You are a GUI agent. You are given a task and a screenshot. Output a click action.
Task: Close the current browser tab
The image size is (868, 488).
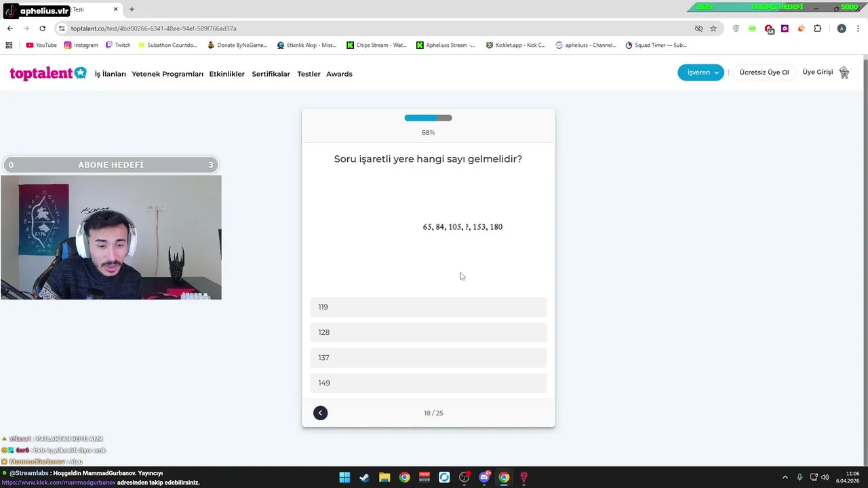click(x=115, y=9)
